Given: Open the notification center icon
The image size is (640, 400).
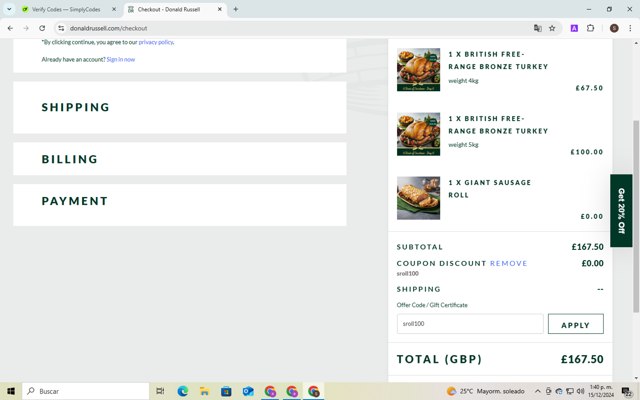Looking at the screenshot, I should tap(627, 391).
